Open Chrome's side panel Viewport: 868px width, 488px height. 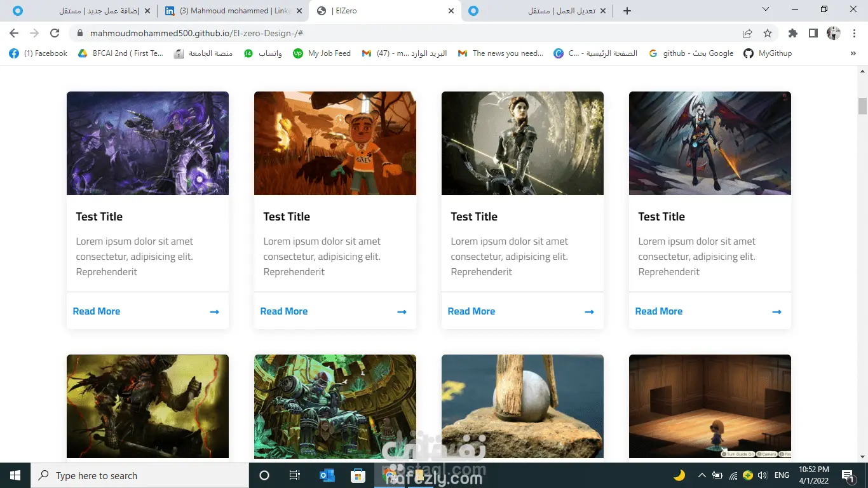click(813, 33)
